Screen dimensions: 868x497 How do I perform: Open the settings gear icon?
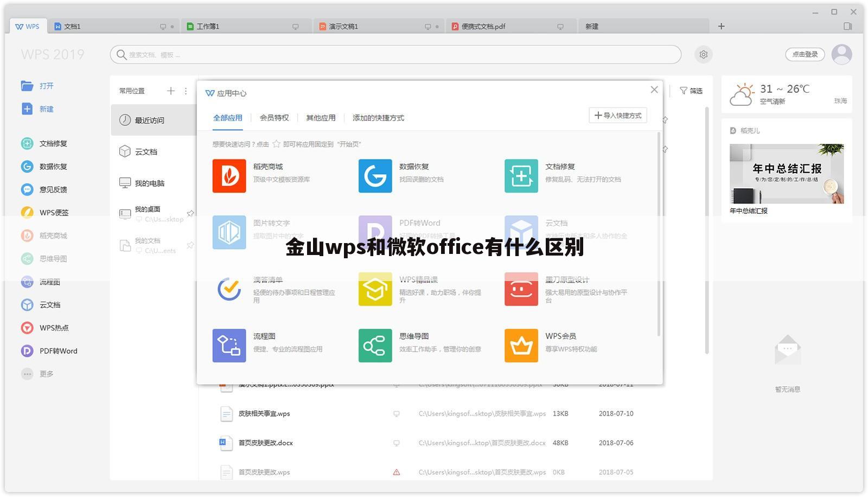pos(704,54)
